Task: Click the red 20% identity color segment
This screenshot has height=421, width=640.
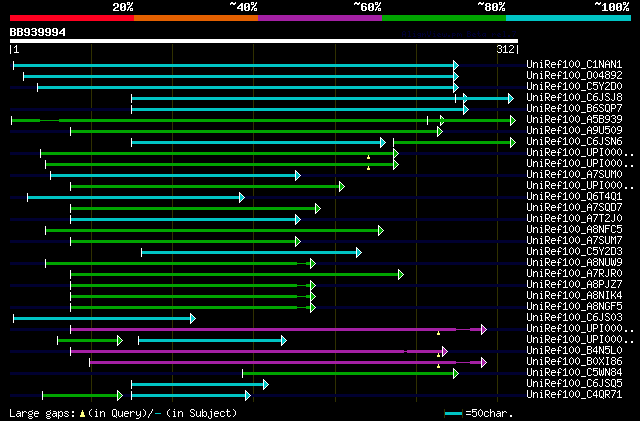Action: 72,18
